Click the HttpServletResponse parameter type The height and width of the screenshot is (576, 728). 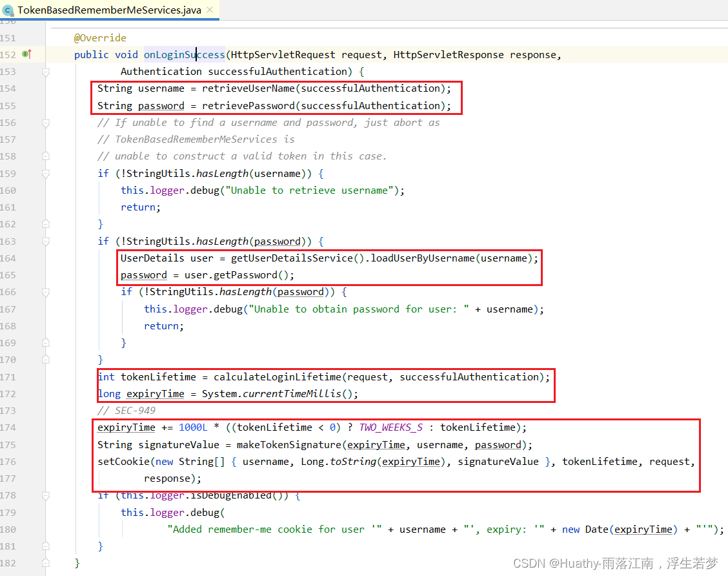449,55
